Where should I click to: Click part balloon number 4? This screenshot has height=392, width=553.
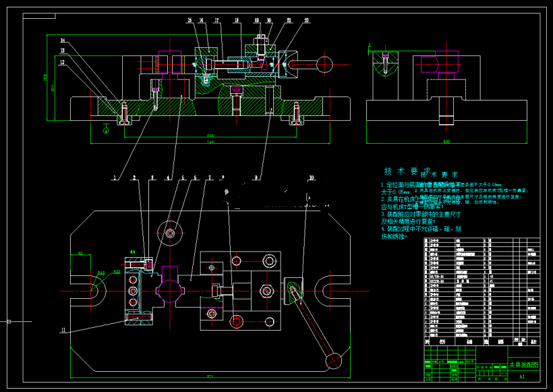pyautogui.click(x=168, y=178)
